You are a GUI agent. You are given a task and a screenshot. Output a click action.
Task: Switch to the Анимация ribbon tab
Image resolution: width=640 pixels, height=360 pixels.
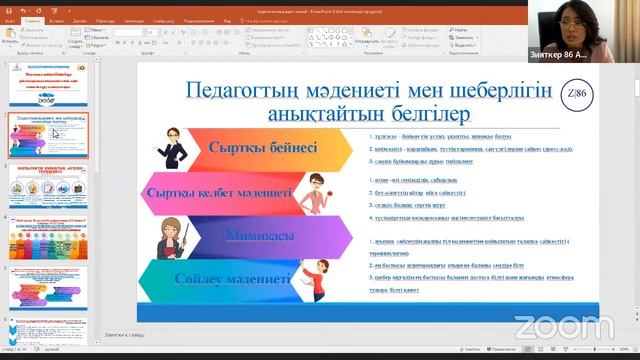point(134,21)
